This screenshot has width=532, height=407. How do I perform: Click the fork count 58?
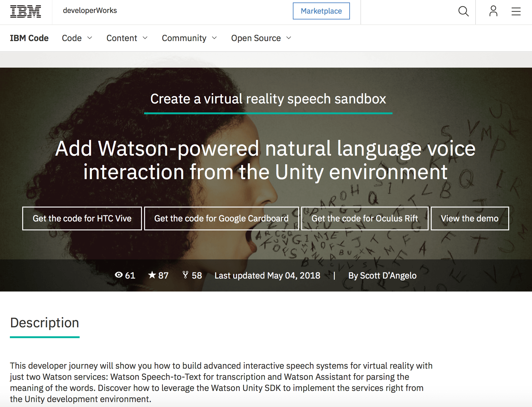[197, 275]
